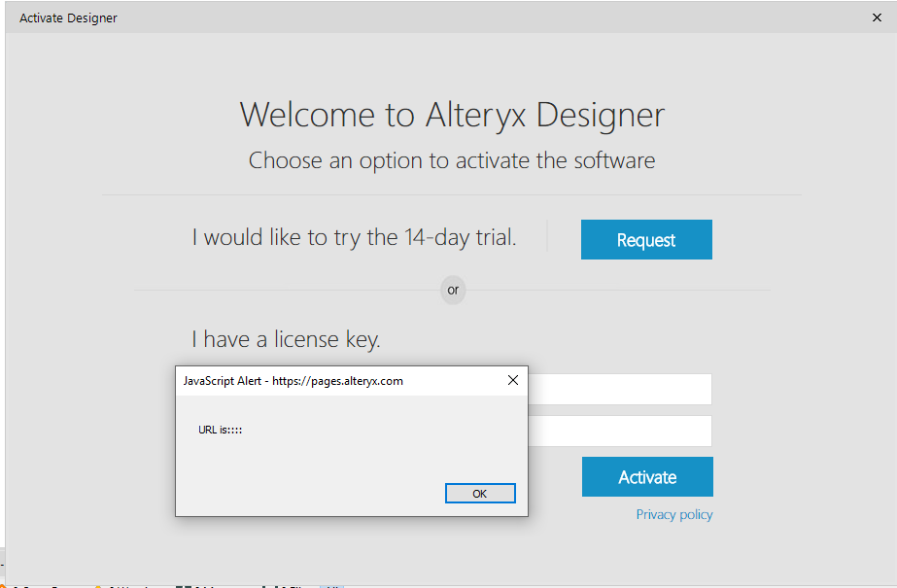Viewport: 897px width, 588px height.
Task: Focus the upper license key input field
Action: point(620,390)
